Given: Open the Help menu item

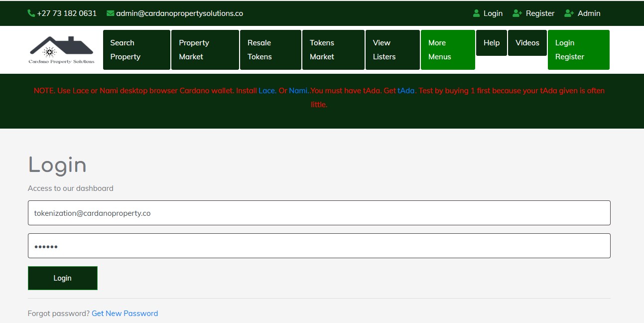Looking at the screenshot, I should pos(491,42).
